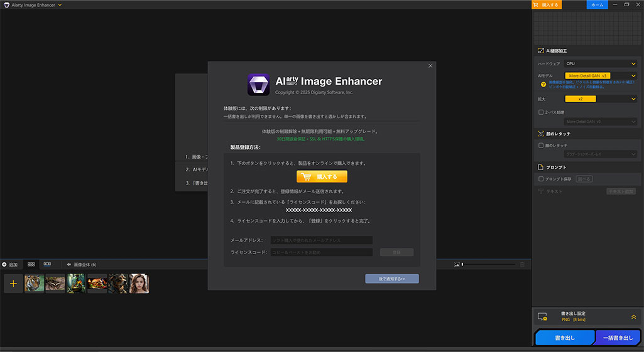Screen dimensions: 644x352
Task: Click the 追加 plus circle icon
Action: tap(4, 265)
